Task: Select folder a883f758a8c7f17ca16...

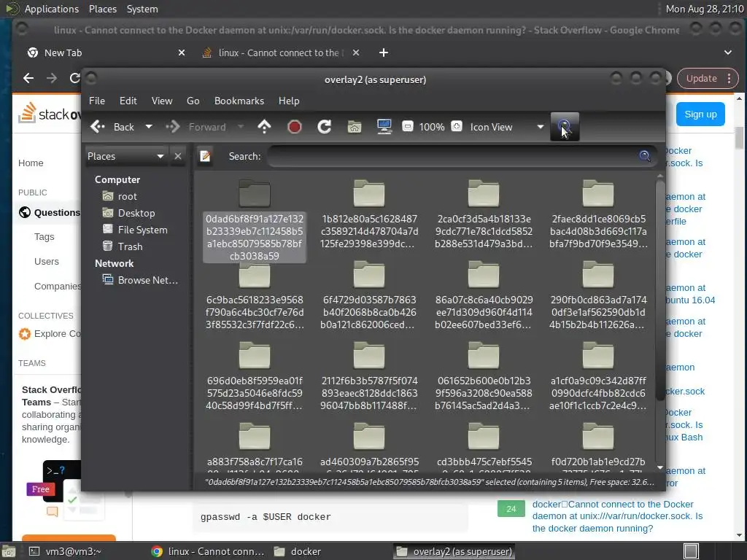Action: [x=255, y=447]
